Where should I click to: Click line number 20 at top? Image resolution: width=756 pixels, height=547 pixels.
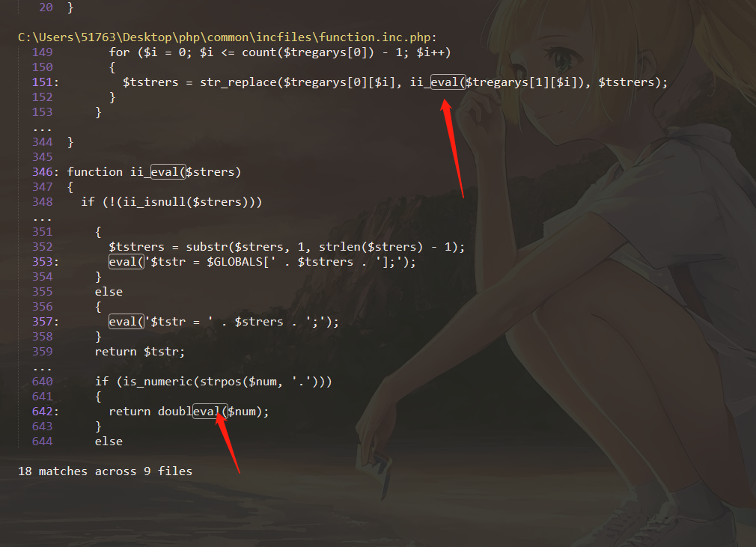pyautogui.click(x=46, y=7)
